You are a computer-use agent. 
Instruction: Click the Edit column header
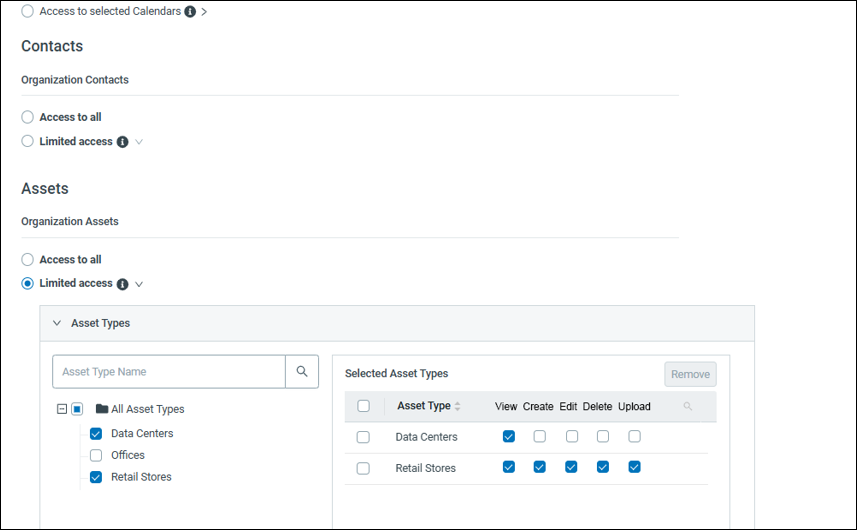click(x=568, y=407)
